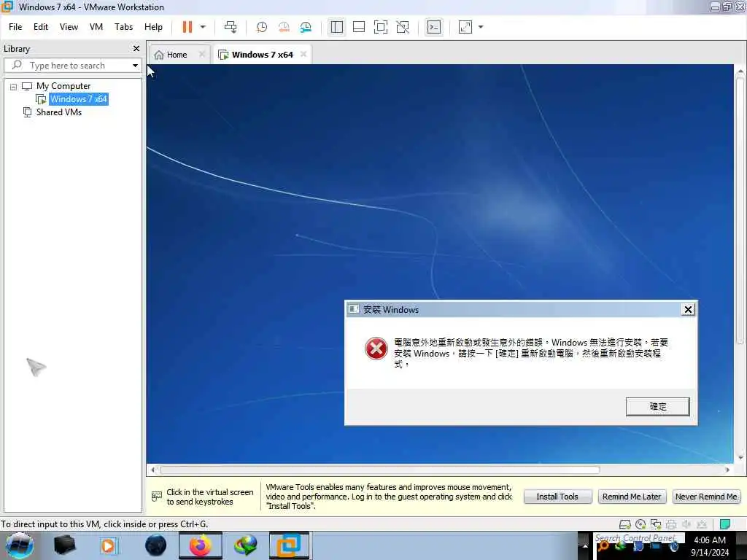Open the power options dropdown arrow beside pause
The height and width of the screenshot is (560, 747).
(x=203, y=27)
